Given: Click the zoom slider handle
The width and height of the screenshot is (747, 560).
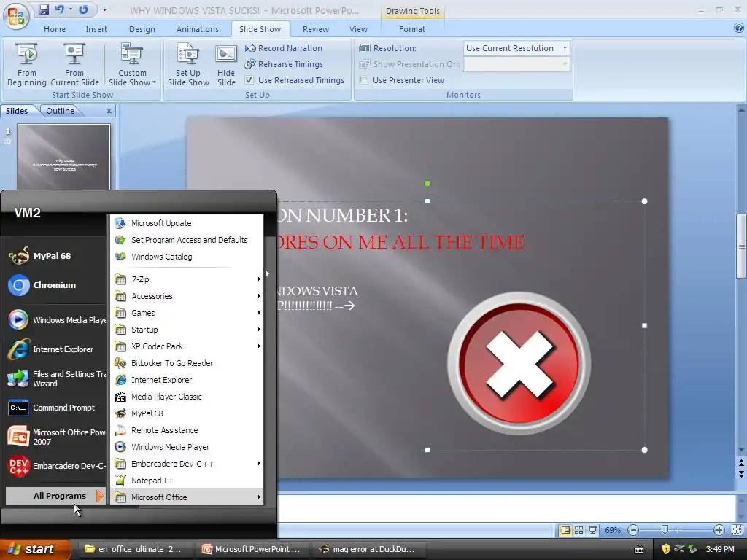Looking at the screenshot, I should 665,530.
